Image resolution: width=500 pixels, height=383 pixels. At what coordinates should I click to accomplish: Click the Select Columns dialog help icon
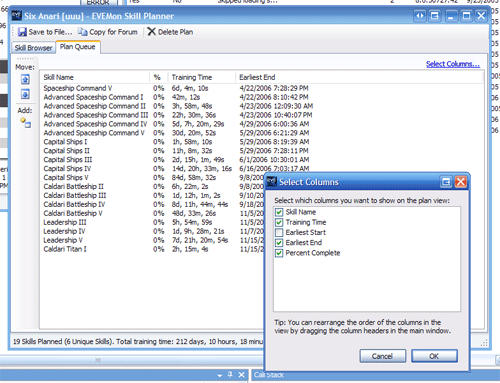coord(446,182)
